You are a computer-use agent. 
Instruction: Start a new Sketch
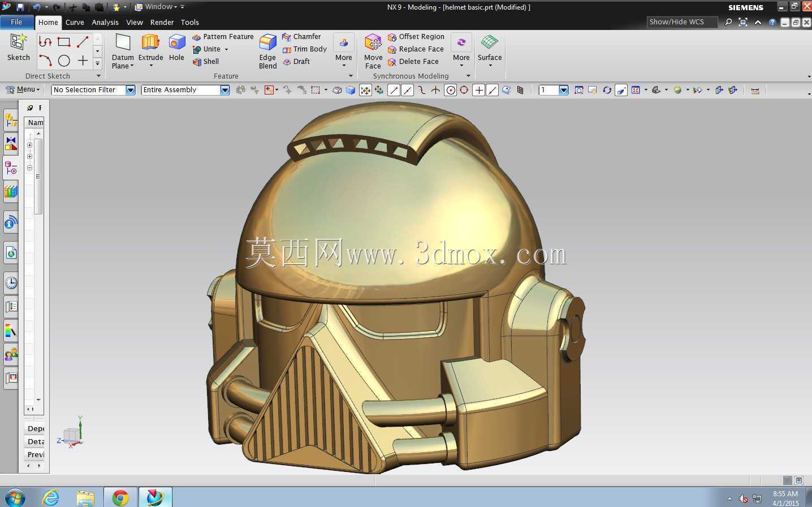pos(19,47)
